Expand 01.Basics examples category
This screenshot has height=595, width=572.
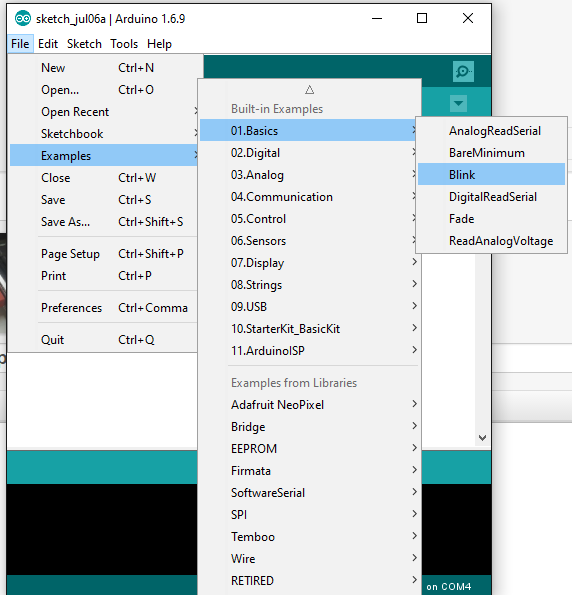pos(309,130)
